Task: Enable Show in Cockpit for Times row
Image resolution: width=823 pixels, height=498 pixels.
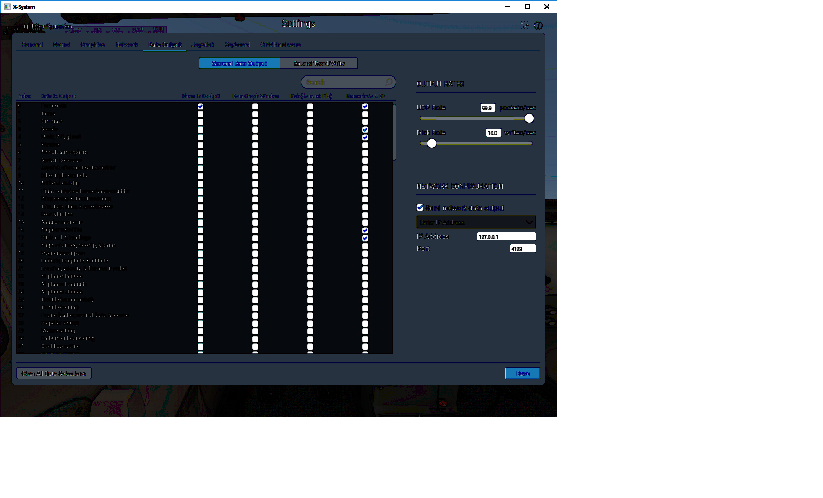Action: 200,114
